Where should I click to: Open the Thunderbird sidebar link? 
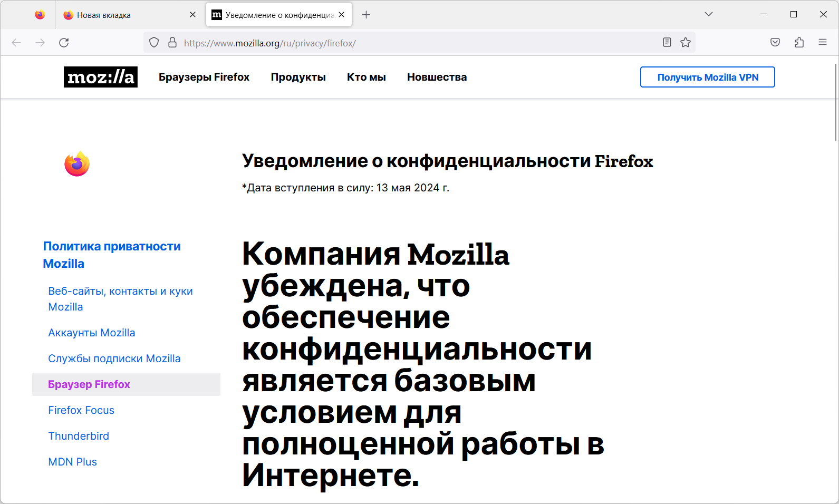click(x=79, y=436)
